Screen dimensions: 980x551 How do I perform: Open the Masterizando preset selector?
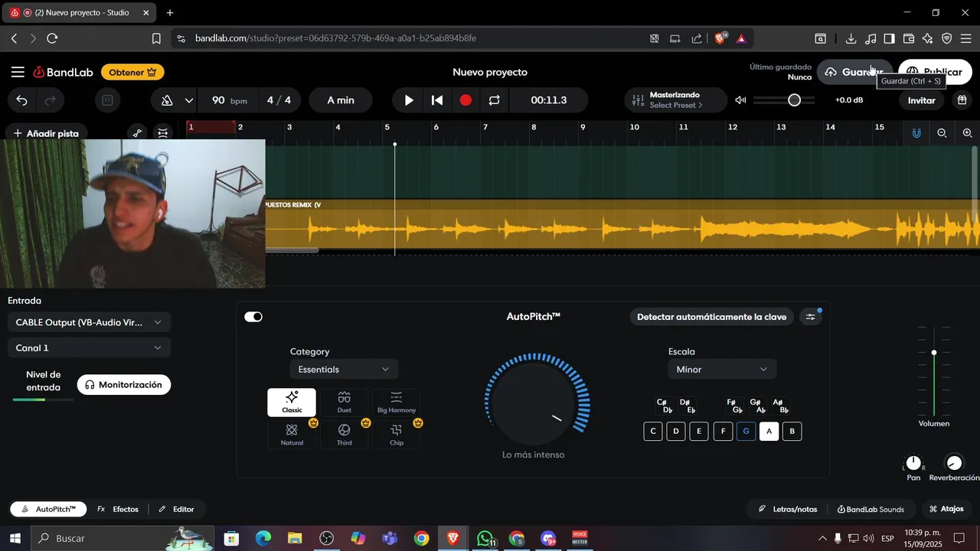[x=676, y=100]
